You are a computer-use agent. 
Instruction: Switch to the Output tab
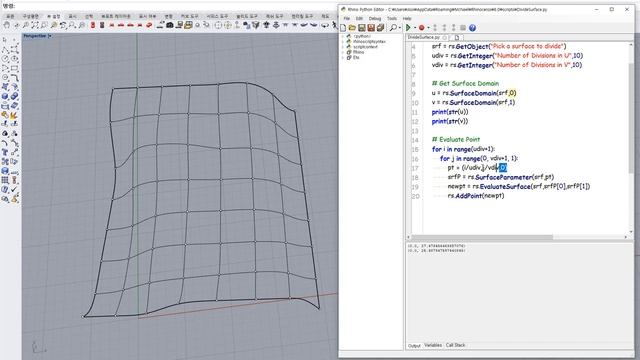(x=414, y=345)
